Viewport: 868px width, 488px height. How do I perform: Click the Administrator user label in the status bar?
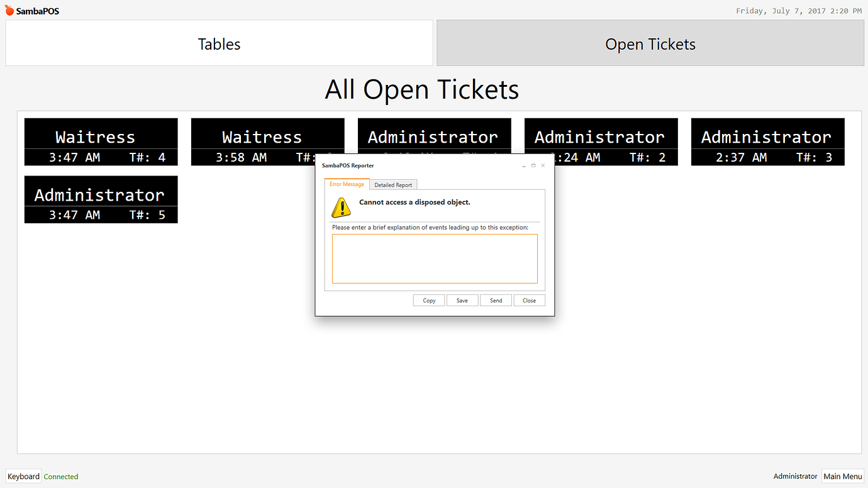coord(795,476)
